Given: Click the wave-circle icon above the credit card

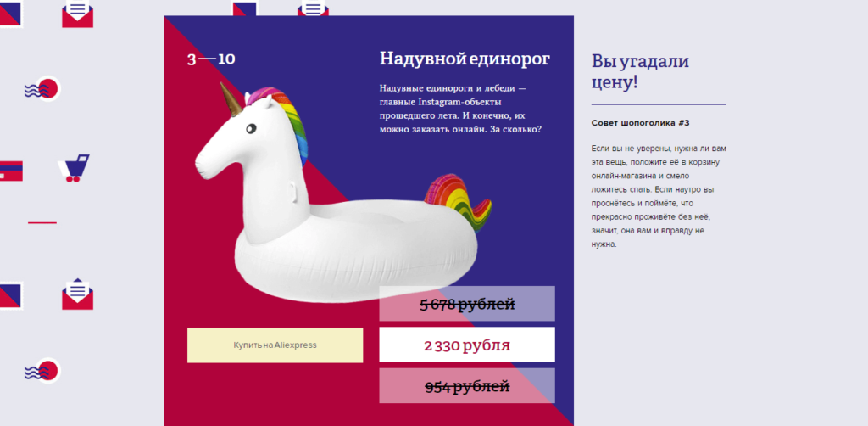Looking at the screenshot, I should tap(41, 88).
